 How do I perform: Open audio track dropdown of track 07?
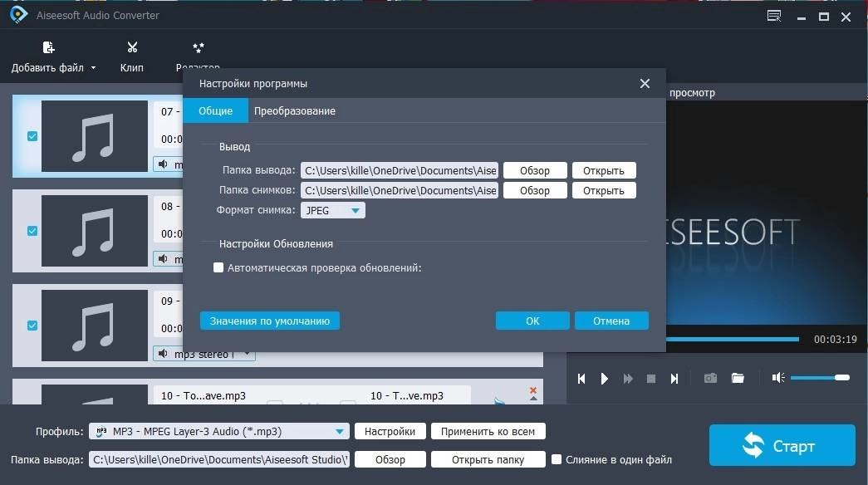pyautogui.click(x=169, y=164)
